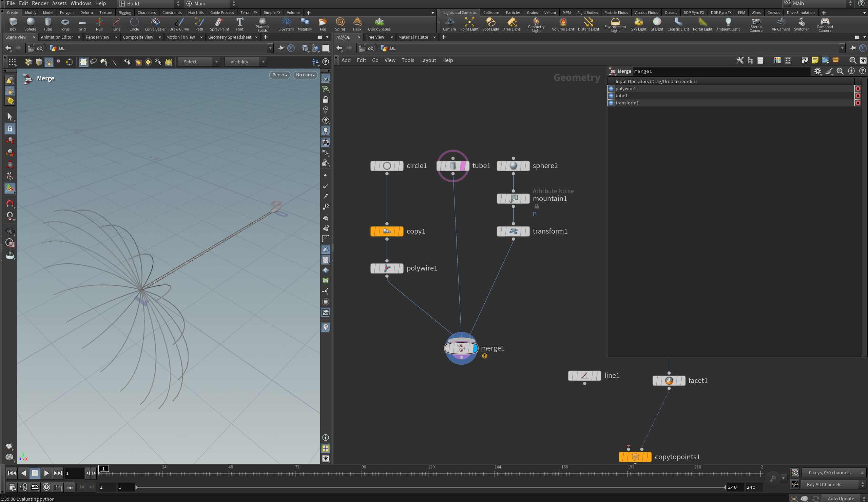Toggle display flag on merge1 node
This screenshot has width=868, height=502.
click(475, 348)
